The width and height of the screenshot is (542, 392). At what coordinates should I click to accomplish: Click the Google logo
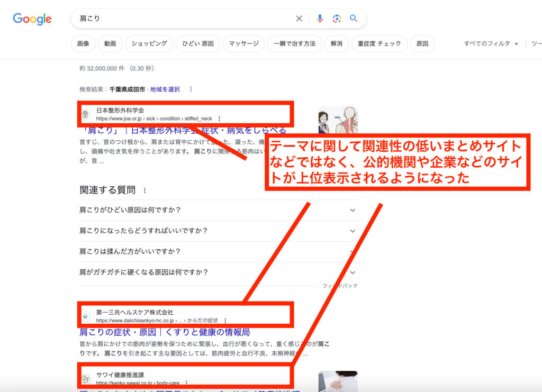point(31,19)
